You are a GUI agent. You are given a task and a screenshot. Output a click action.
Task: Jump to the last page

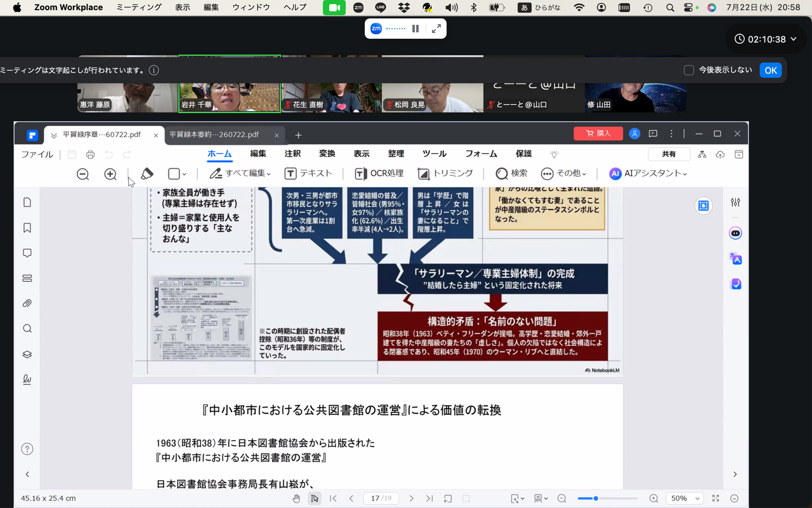429,498
